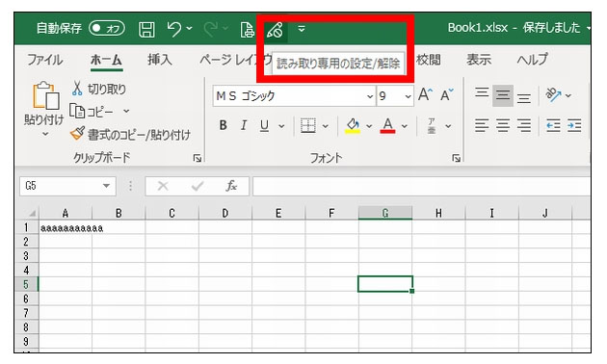
Task: Click the read-only toggle icon in Quick Access
Action: point(275,30)
